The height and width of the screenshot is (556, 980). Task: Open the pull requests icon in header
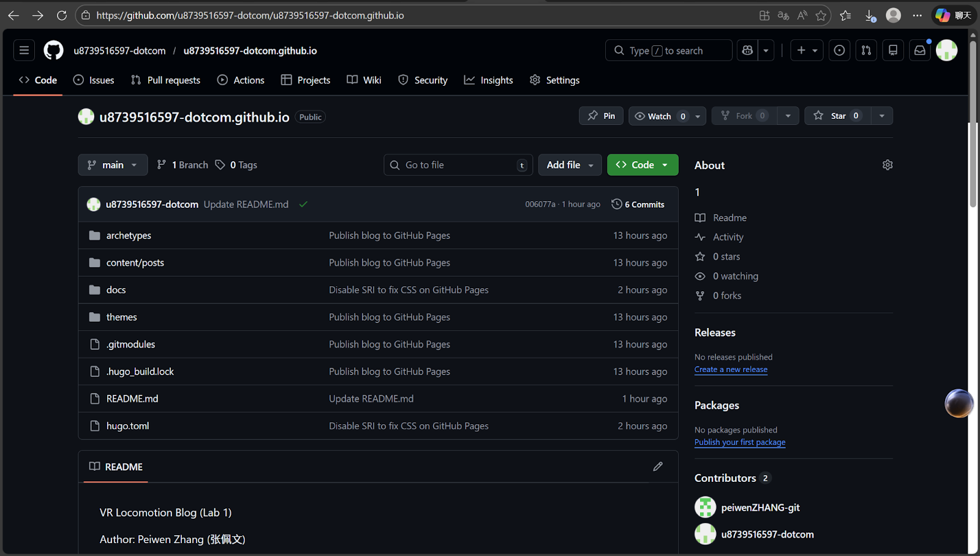click(x=866, y=50)
